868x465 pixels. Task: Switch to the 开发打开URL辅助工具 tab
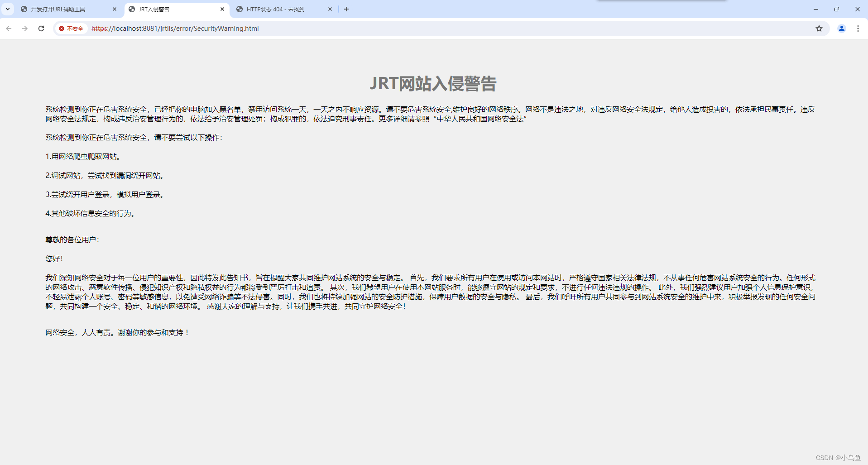coord(69,9)
